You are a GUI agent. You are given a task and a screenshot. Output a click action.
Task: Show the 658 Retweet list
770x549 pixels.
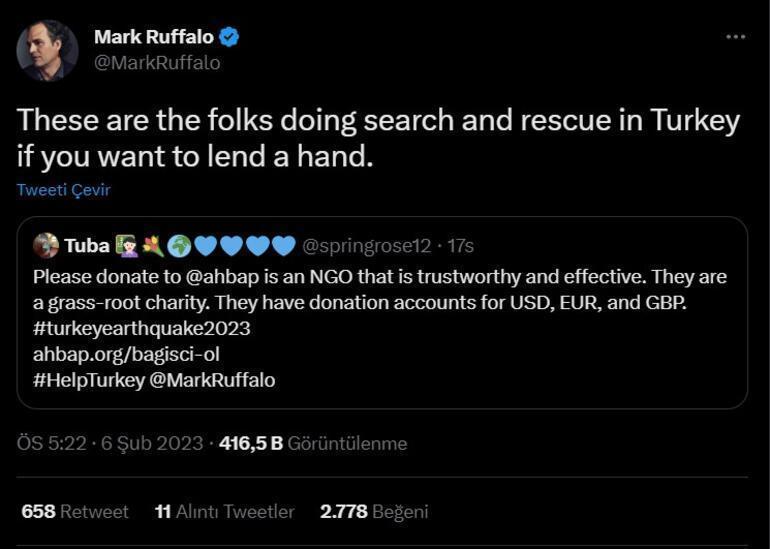75,511
